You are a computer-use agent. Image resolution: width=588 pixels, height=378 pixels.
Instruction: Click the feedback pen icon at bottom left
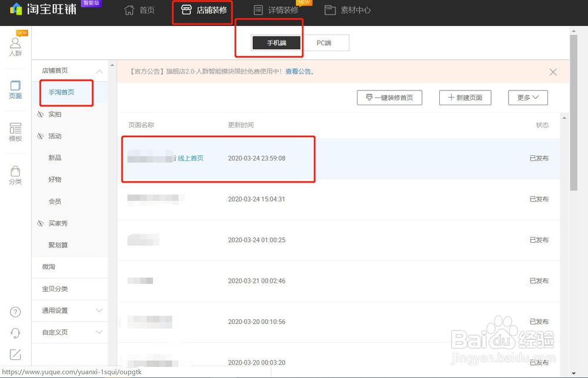15,354
